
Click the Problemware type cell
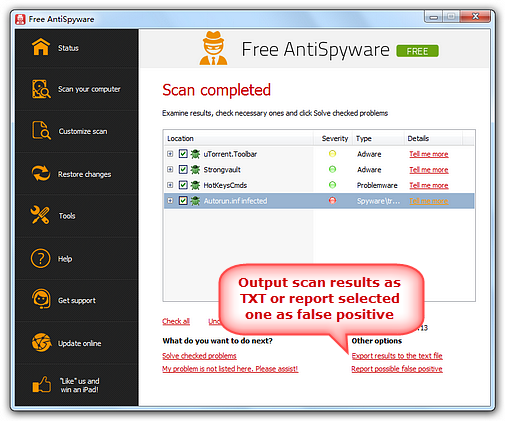[377, 185]
